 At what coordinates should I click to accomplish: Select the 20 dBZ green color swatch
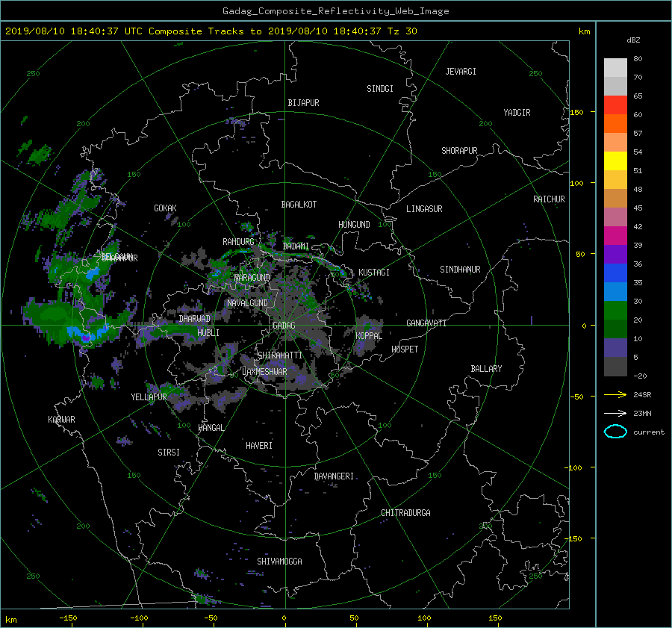coord(615,311)
